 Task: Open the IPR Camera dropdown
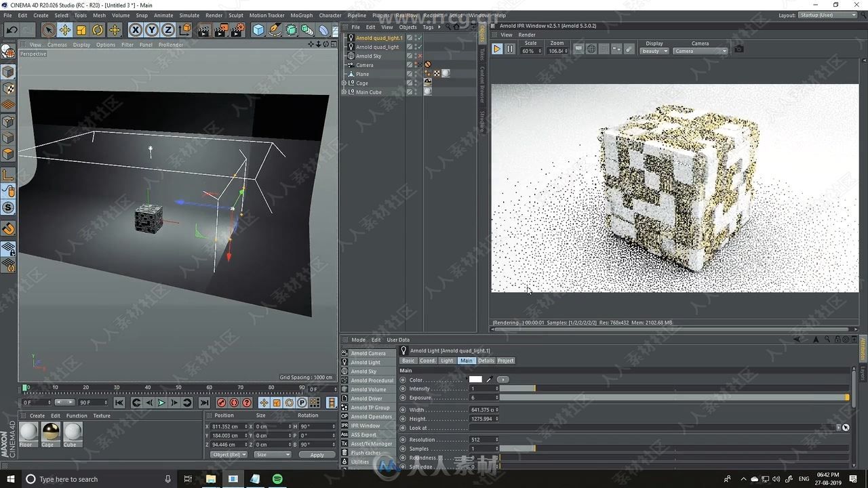pyautogui.click(x=700, y=51)
